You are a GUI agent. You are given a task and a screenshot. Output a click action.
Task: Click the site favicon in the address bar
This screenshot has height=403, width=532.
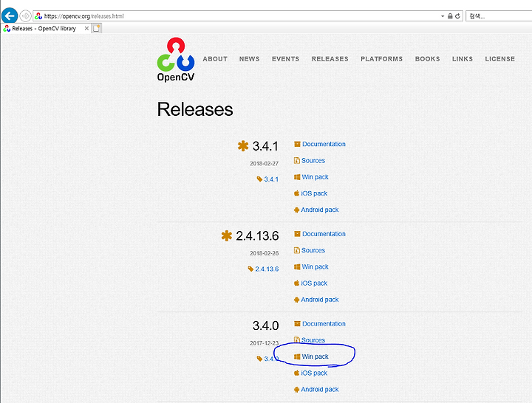point(38,16)
